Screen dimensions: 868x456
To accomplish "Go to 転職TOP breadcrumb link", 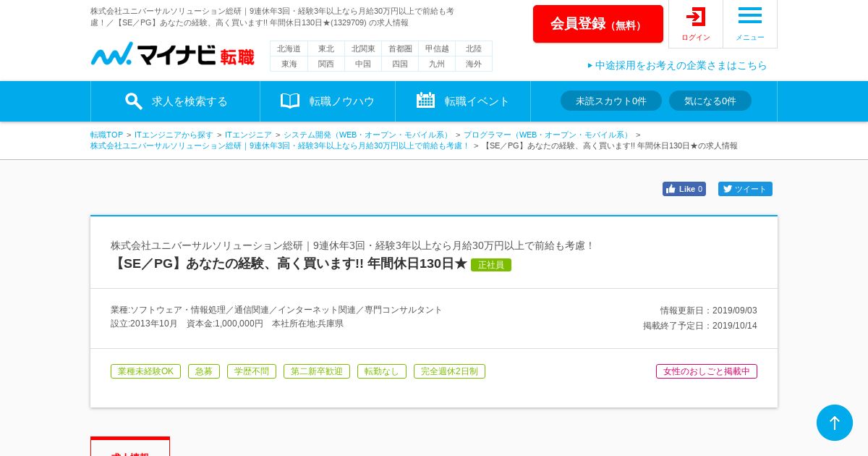I will tap(106, 135).
